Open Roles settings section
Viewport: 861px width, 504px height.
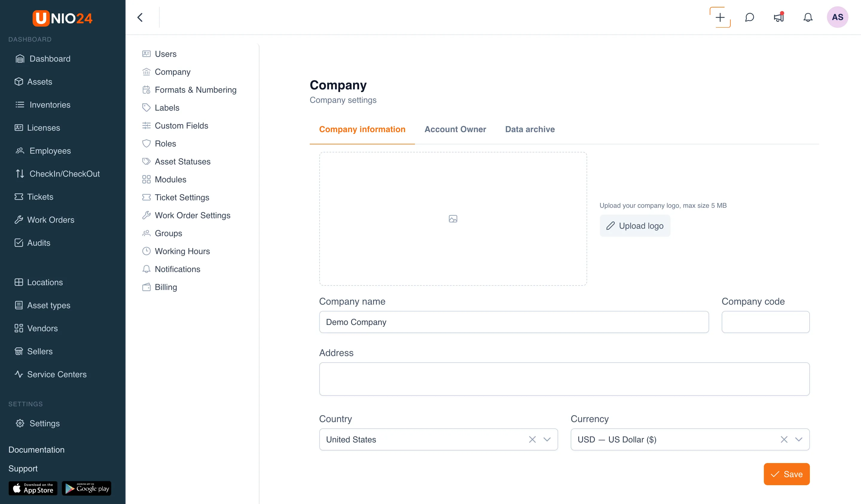[159, 143]
